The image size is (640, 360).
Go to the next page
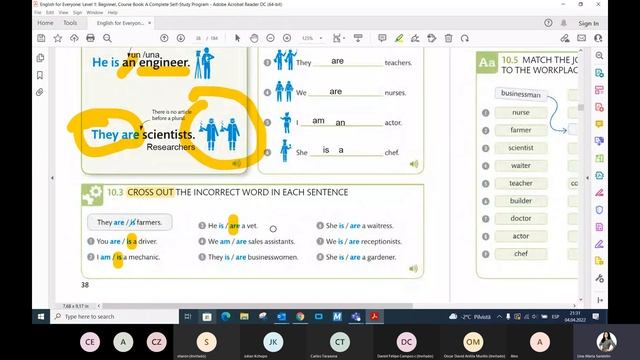[181, 38]
